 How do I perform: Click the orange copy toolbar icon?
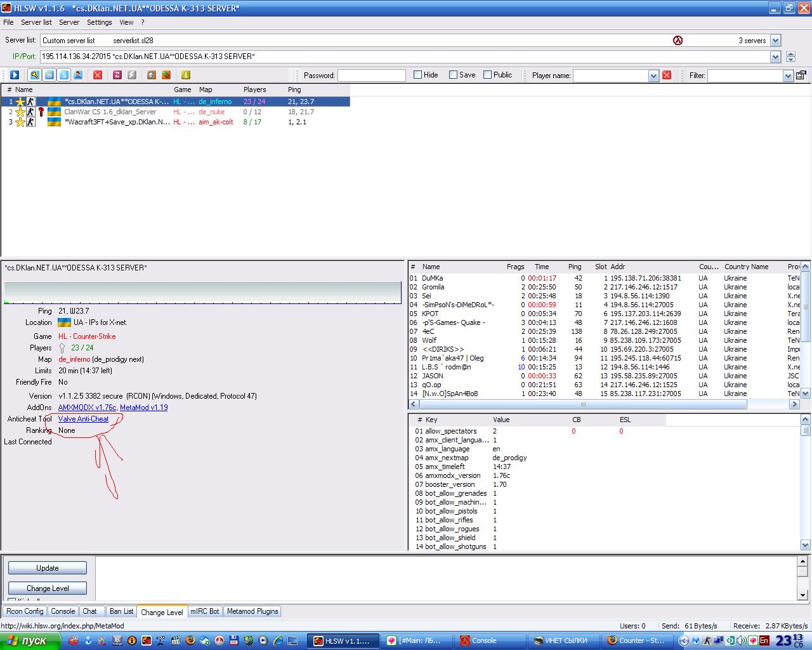click(x=152, y=75)
